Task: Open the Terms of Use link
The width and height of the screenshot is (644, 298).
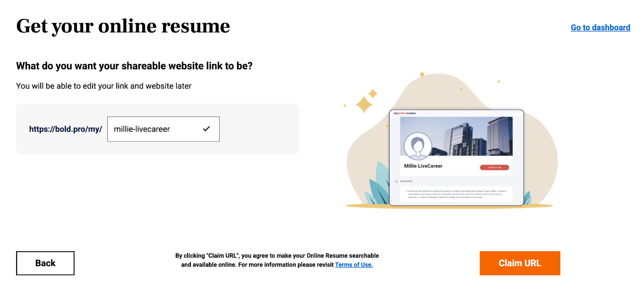Action: pos(354,265)
